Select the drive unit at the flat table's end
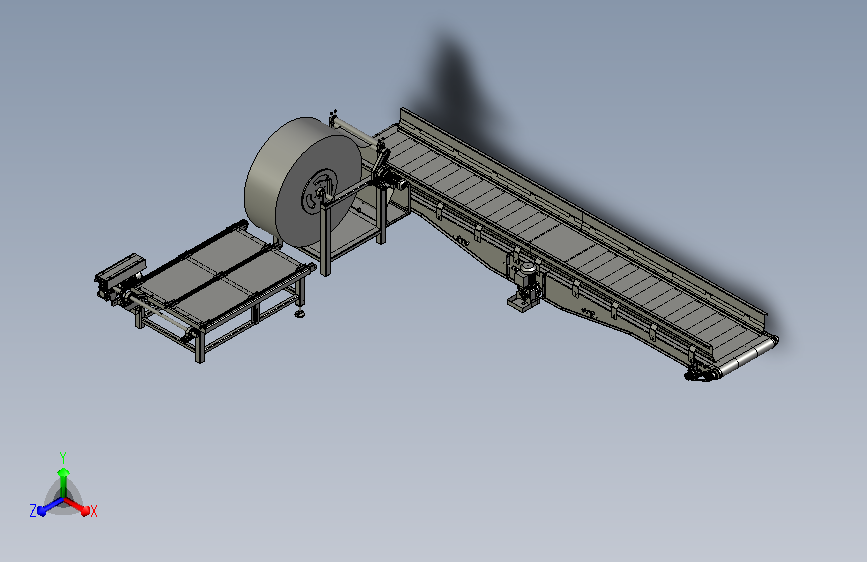The image size is (867, 562). click(x=117, y=278)
